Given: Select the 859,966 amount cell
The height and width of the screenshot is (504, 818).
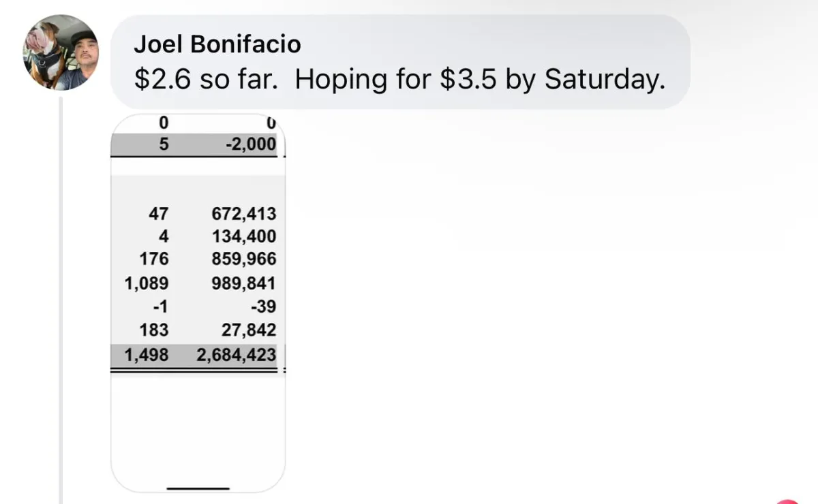Looking at the screenshot, I should [243, 259].
